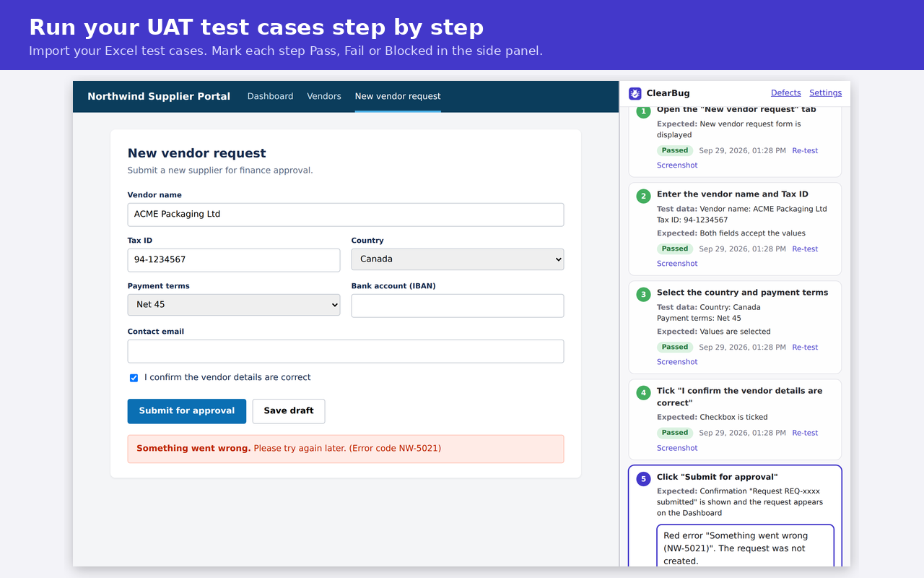Screen dimensions: 924x578
Task: Click the error message 'Something went wrong.'
Action: tap(193, 448)
